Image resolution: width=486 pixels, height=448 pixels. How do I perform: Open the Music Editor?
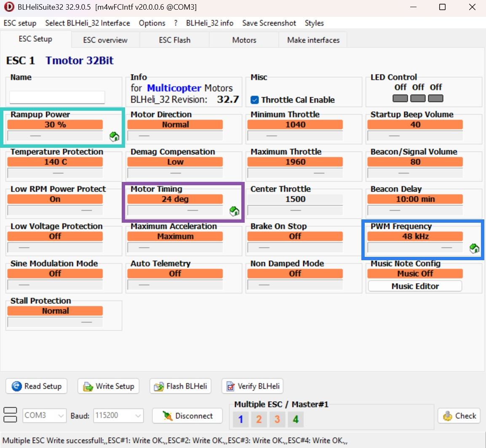pyautogui.click(x=415, y=286)
